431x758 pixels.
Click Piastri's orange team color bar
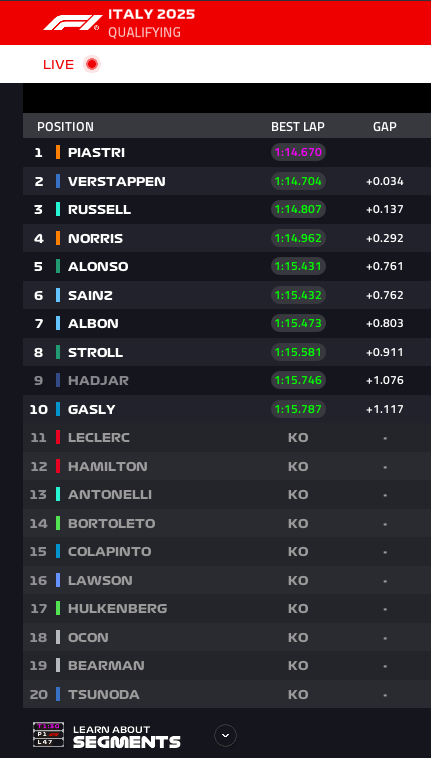pos(58,152)
